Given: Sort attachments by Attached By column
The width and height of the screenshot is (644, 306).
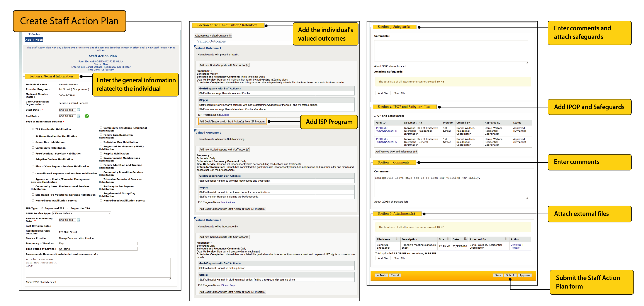Looking at the screenshot, I should point(506,239).
